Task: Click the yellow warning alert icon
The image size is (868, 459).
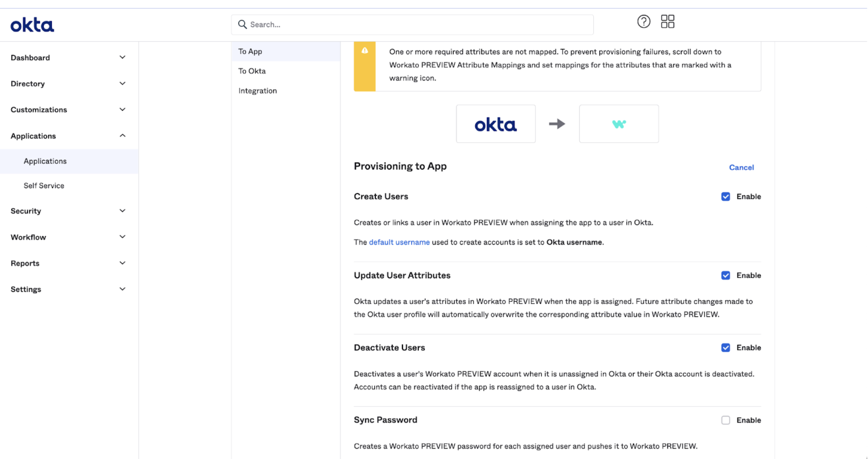Action: point(364,51)
